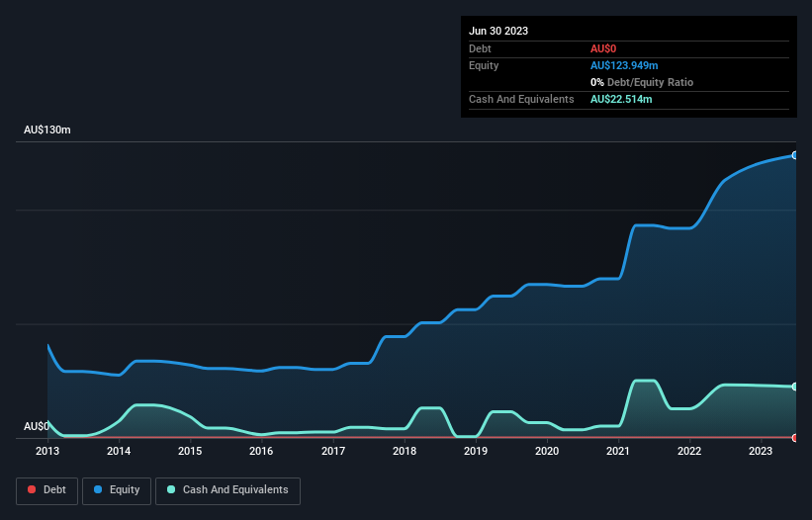812x520 pixels.
Task: Click the 2018 x-axis label
Action: tap(405, 451)
